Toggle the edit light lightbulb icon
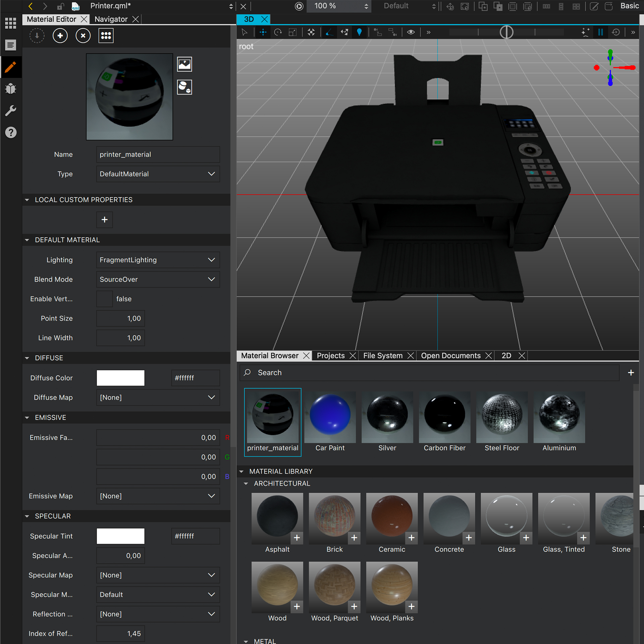Screen dimensions: 644x644 pyautogui.click(x=359, y=32)
